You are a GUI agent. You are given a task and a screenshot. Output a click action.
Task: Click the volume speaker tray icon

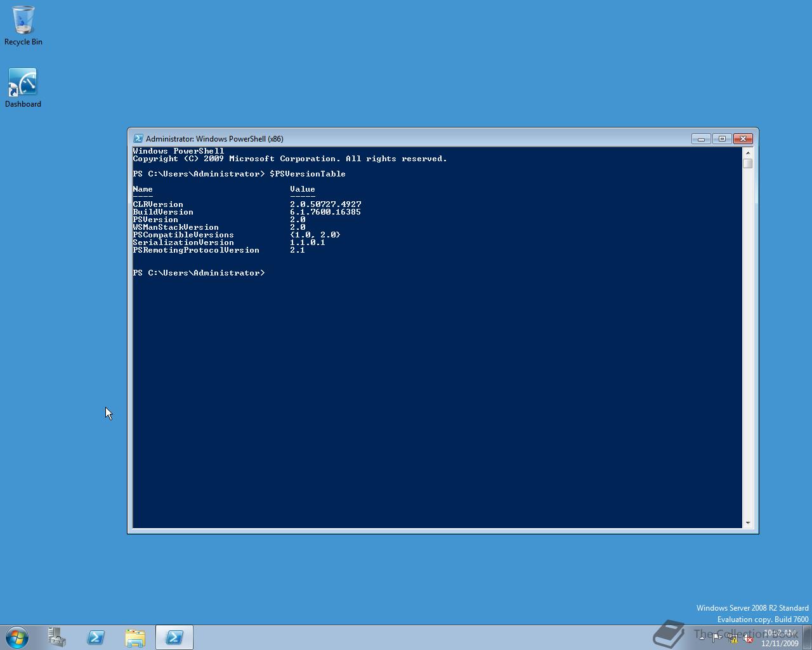[748, 638]
